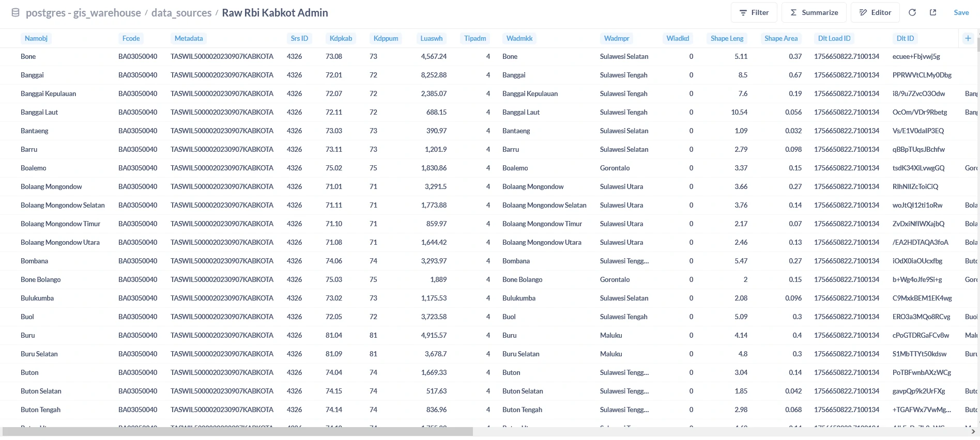
Task: Expand the Wadmpr column header menu
Action: (617, 38)
